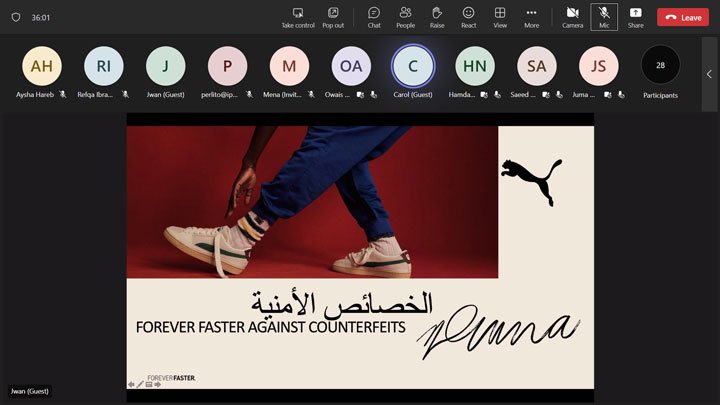Open the 28 Participants overflow
Screen dimensions: 720x405
(x=660, y=66)
